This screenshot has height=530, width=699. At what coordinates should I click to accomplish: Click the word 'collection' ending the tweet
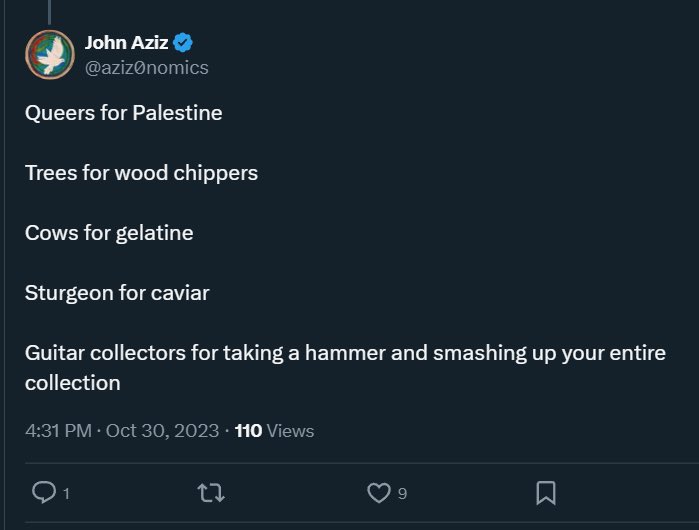pos(73,383)
